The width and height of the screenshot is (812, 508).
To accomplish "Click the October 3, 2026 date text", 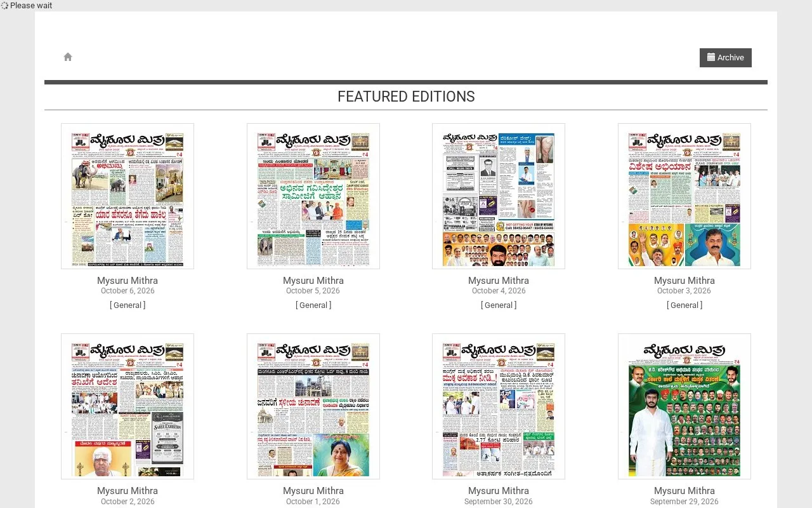I will (x=684, y=291).
